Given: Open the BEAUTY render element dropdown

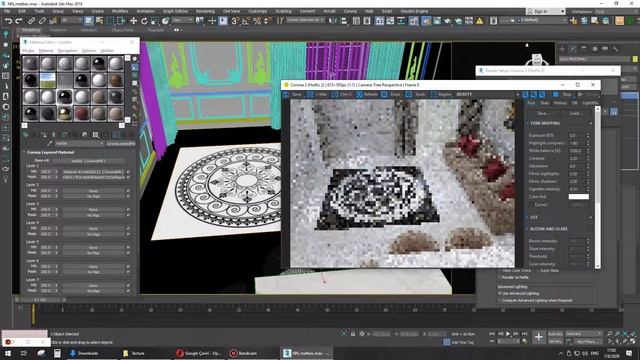Looking at the screenshot, I should tap(487, 94).
